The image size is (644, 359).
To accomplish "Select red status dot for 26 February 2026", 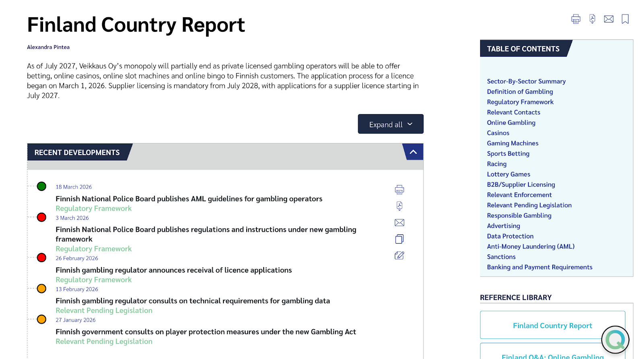I will tap(41, 258).
